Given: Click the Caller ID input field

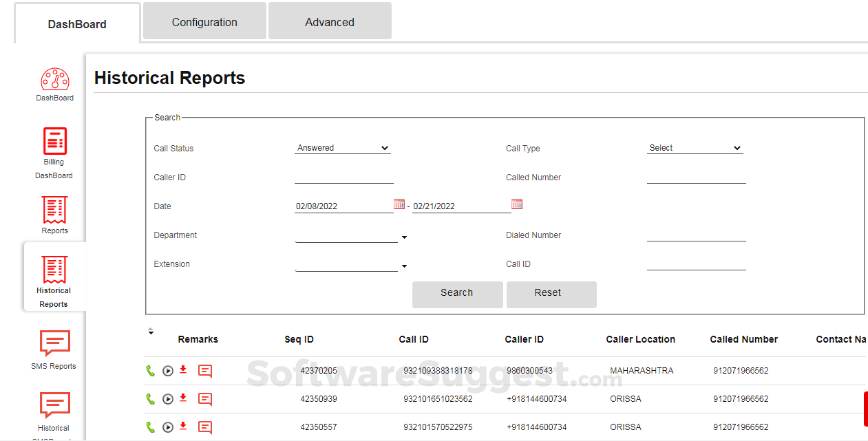Looking at the screenshot, I should pyautogui.click(x=343, y=177).
